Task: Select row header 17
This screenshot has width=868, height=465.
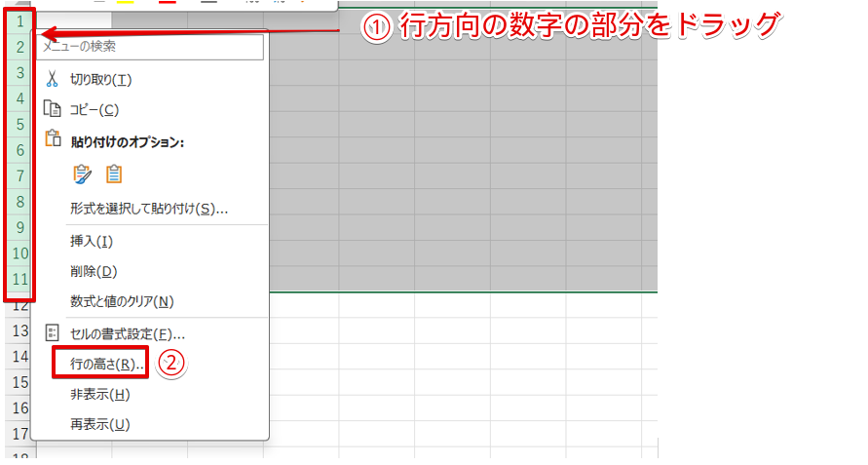Action: point(19,434)
